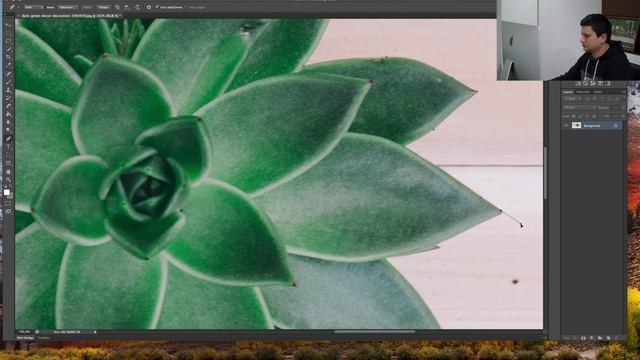Select the Eyedropper tool
Screen dimensions: 640x360
[8, 65]
